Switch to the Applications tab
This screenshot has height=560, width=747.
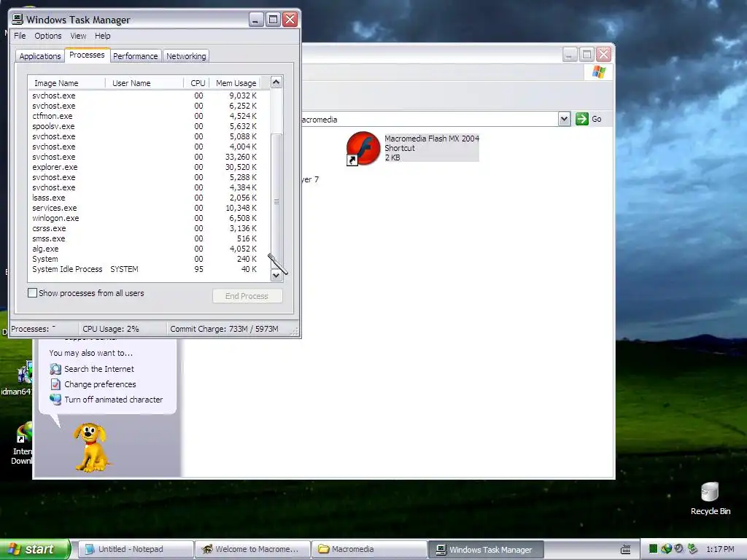pos(40,56)
